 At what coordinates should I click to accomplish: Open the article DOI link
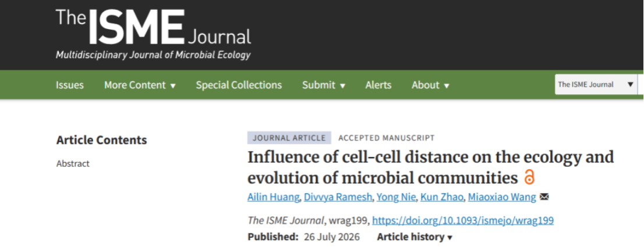point(463,220)
